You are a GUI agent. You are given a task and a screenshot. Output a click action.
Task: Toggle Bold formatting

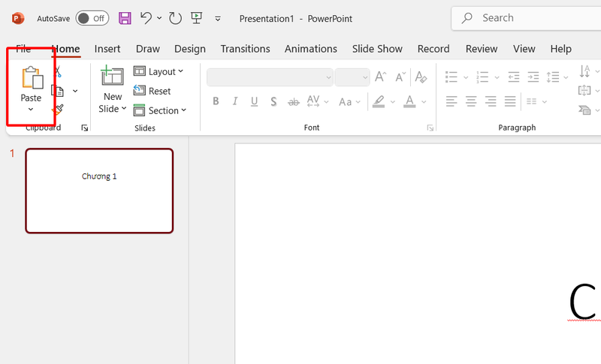pyautogui.click(x=216, y=101)
